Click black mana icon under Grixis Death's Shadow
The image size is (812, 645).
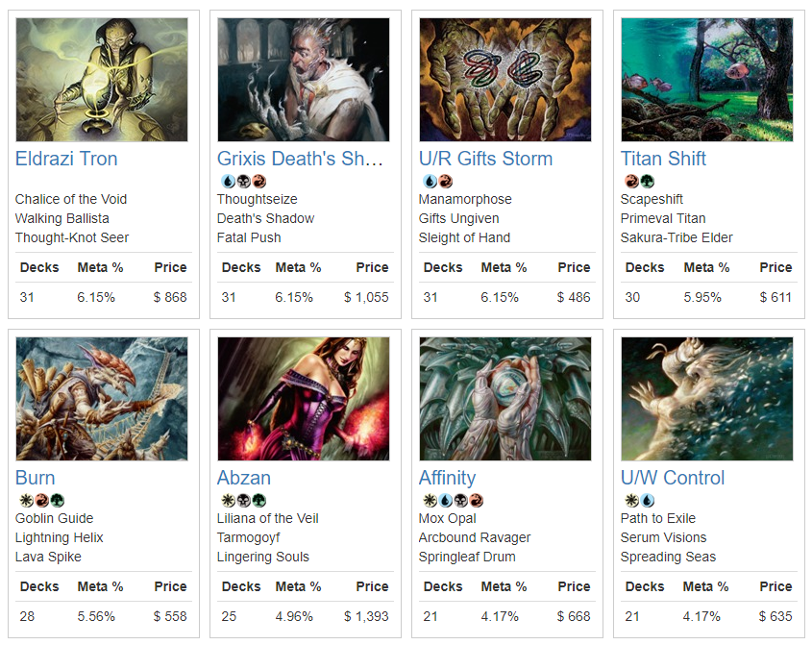tap(241, 181)
